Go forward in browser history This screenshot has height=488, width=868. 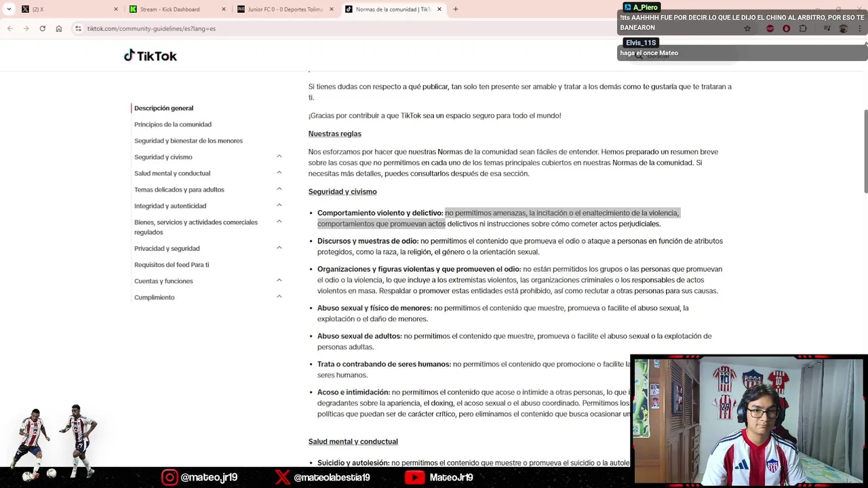pos(26,28)
